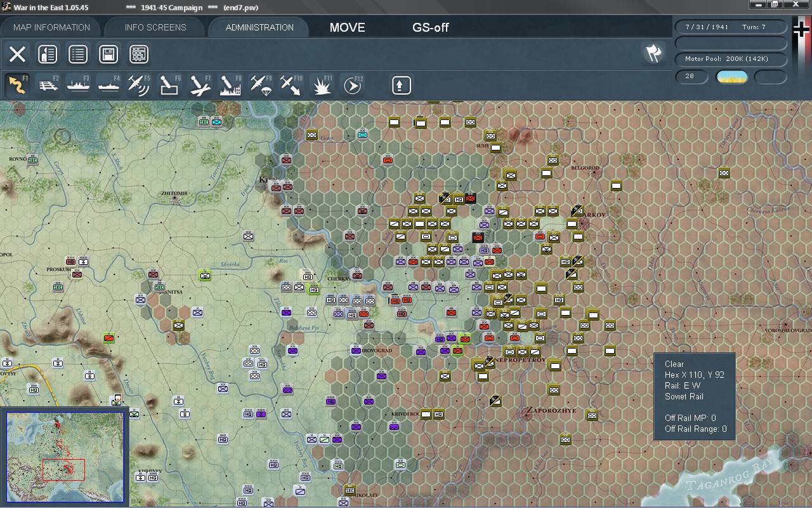Select the F1 Move mode icon
Viewport: 812px width, 508px height.
tap(17, 85)
